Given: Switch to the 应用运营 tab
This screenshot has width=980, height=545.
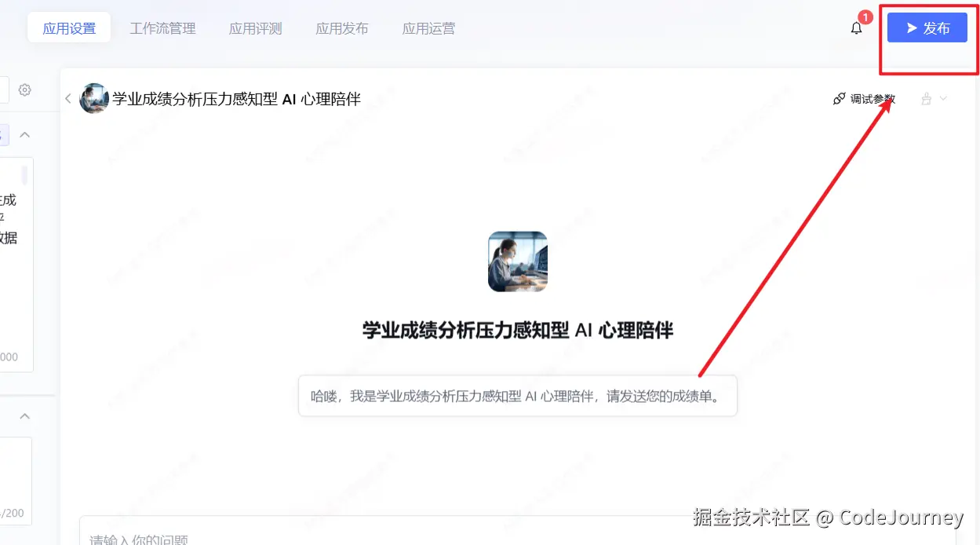Looking at the screenshot, I should coord(428,27).
